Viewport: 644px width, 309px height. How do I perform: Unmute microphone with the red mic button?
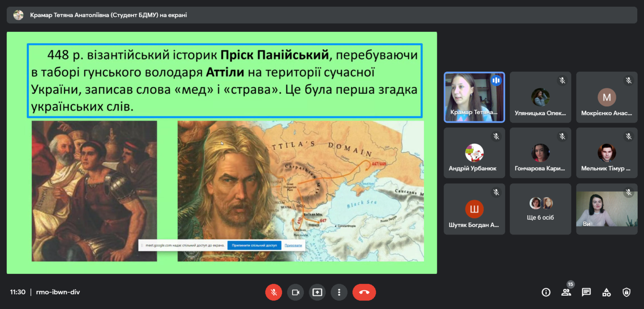[274, 292]
